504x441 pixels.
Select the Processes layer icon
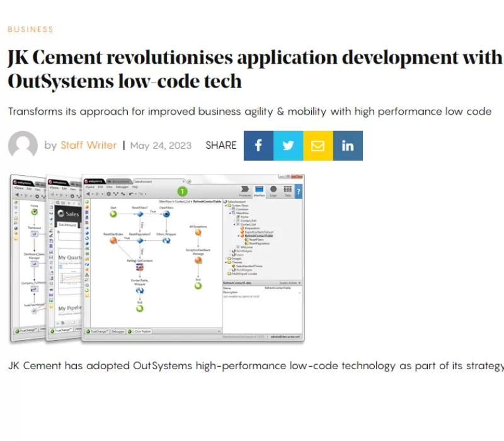coord(245,191)
